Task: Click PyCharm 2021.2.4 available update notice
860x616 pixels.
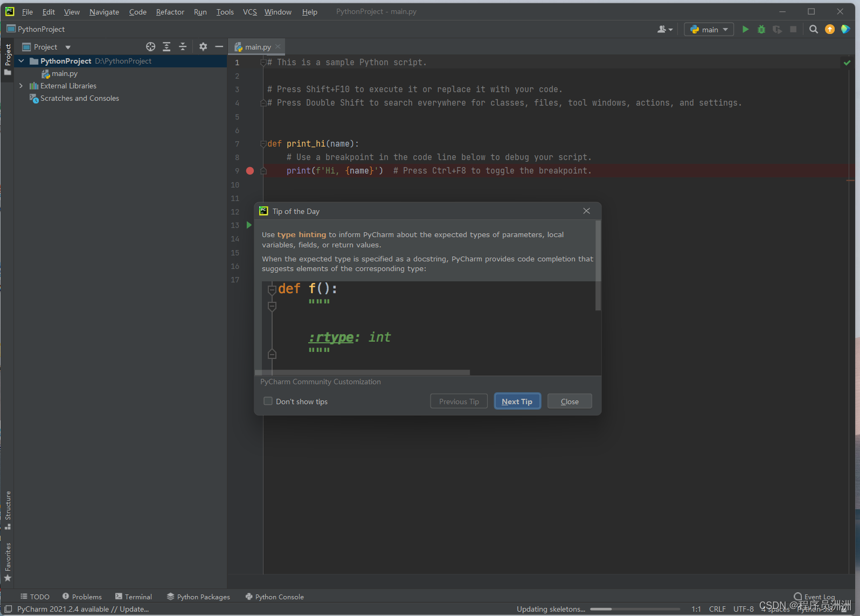Action: point(83,609)
